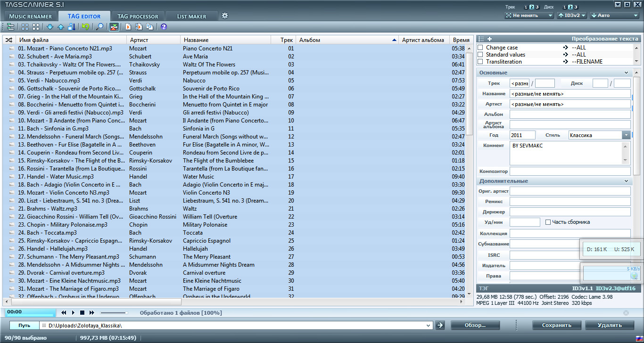Viewport: 644px width, 343px height.
Task: Click the Обзор... browse button
Action: pos(475,325)
